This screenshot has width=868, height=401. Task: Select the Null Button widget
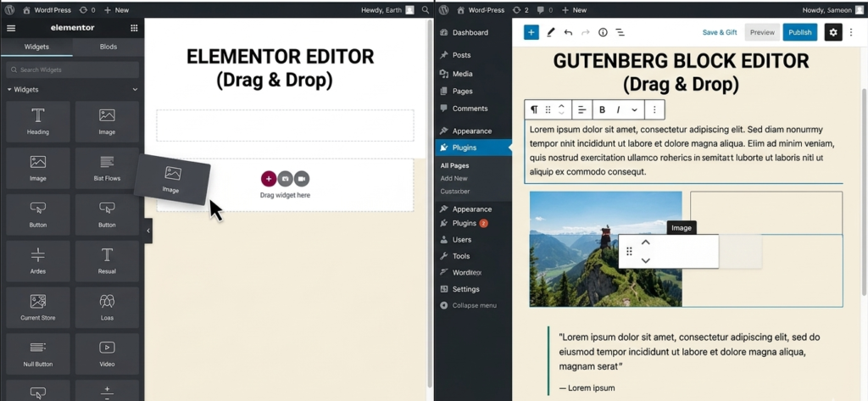click(x=37, y=354)
